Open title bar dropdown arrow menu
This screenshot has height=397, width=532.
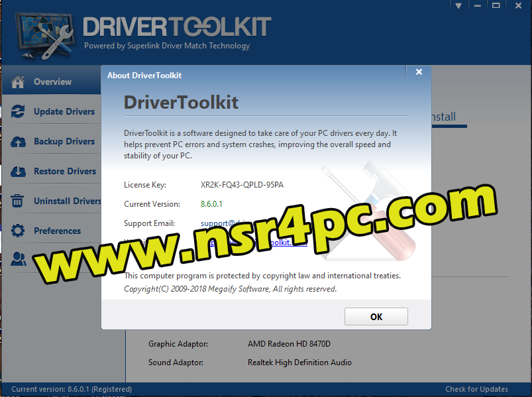pyautogui.click(x=458, y=6)
